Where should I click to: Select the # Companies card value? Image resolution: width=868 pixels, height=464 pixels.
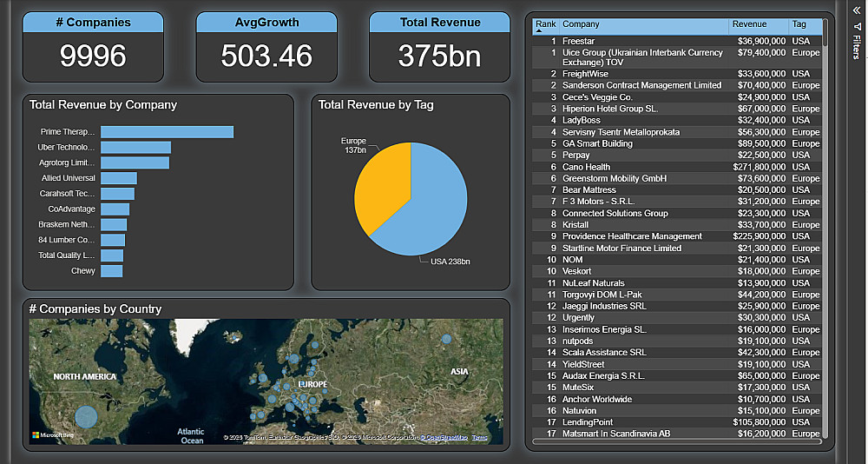[93, 56]
